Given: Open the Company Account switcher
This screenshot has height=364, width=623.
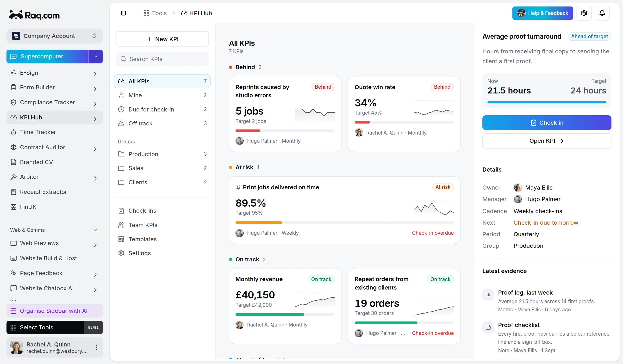Looking at the screenshot, I should click(x=54, y=36).
